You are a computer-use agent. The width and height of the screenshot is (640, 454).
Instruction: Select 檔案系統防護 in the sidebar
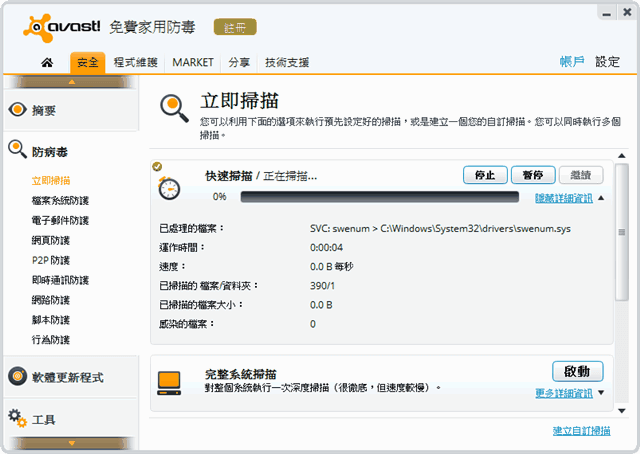pos(60,200)
